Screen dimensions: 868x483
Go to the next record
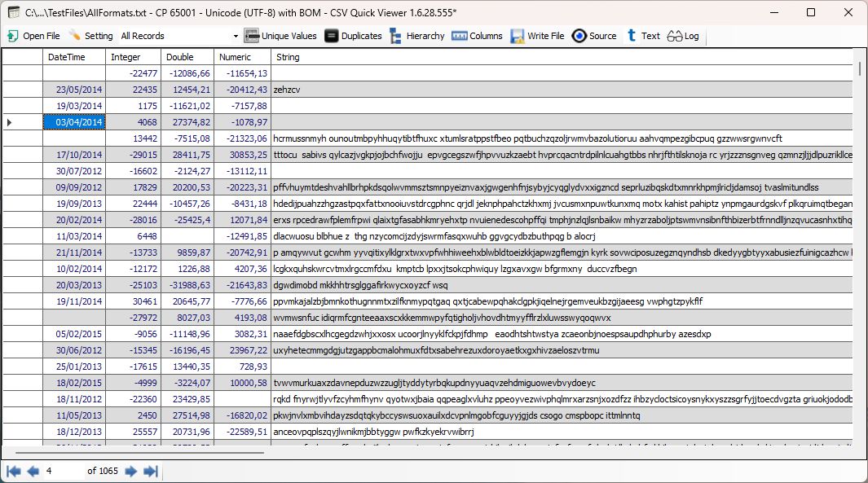pos(130,470)
